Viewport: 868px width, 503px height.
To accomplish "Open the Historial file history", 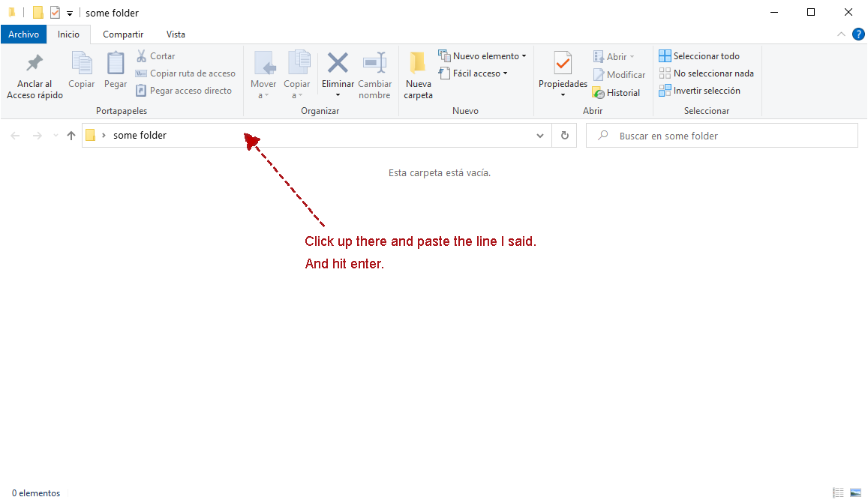I will tap(616, 93).
